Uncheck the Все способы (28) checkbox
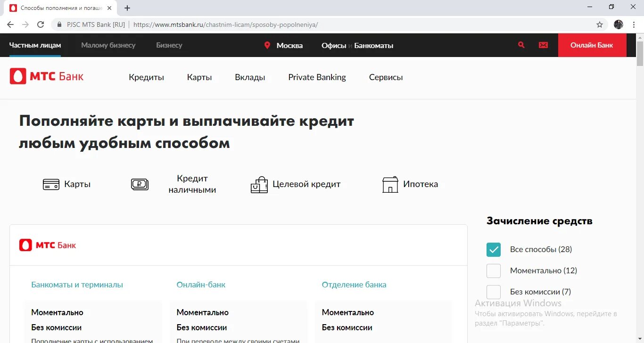Image resolution: width=644 pixels, height=343 pixels. coord(494,250)
